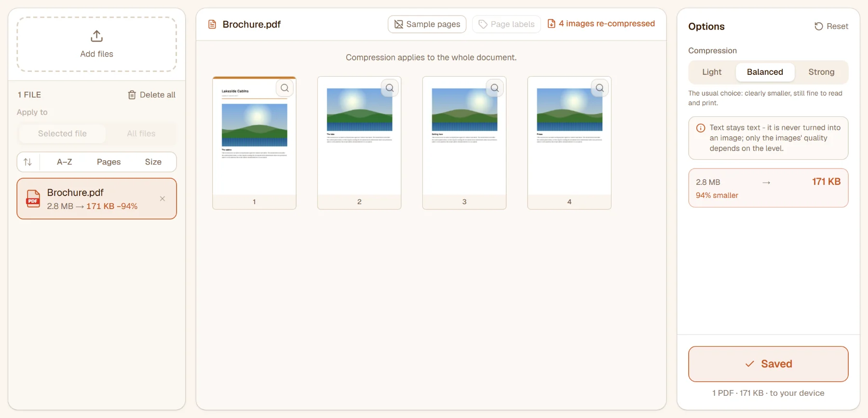868x418 pixels.
Task: Click the info icon in the text note
Action: coord(701,128)
